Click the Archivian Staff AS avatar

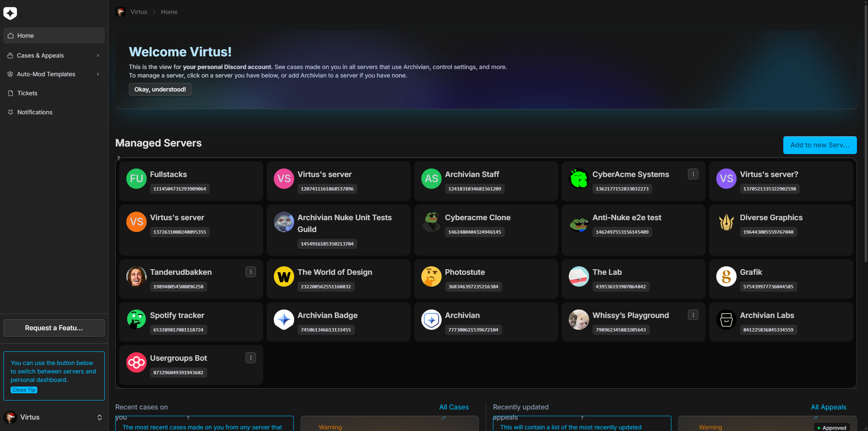[x=431, y=179]
